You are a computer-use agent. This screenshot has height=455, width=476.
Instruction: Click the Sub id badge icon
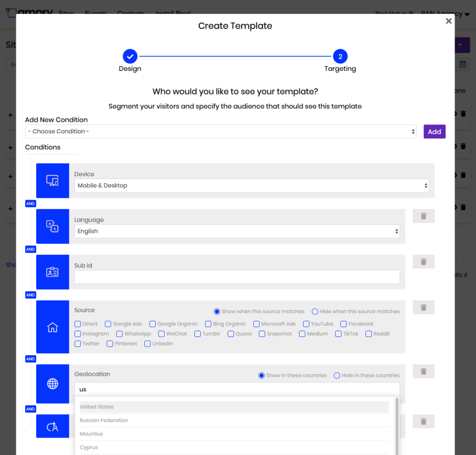[x=53, y=272]
